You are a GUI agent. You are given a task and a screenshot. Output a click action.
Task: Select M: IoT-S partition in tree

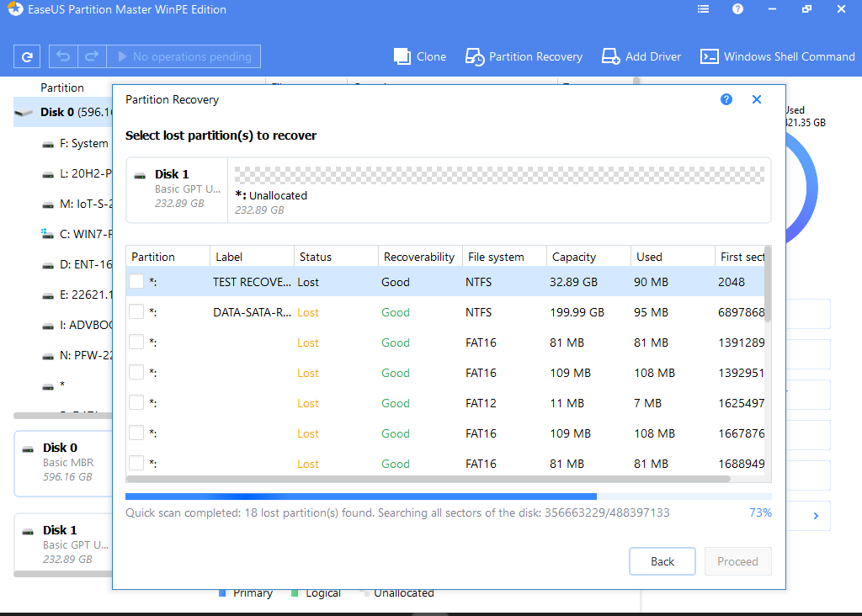(76, 204)
